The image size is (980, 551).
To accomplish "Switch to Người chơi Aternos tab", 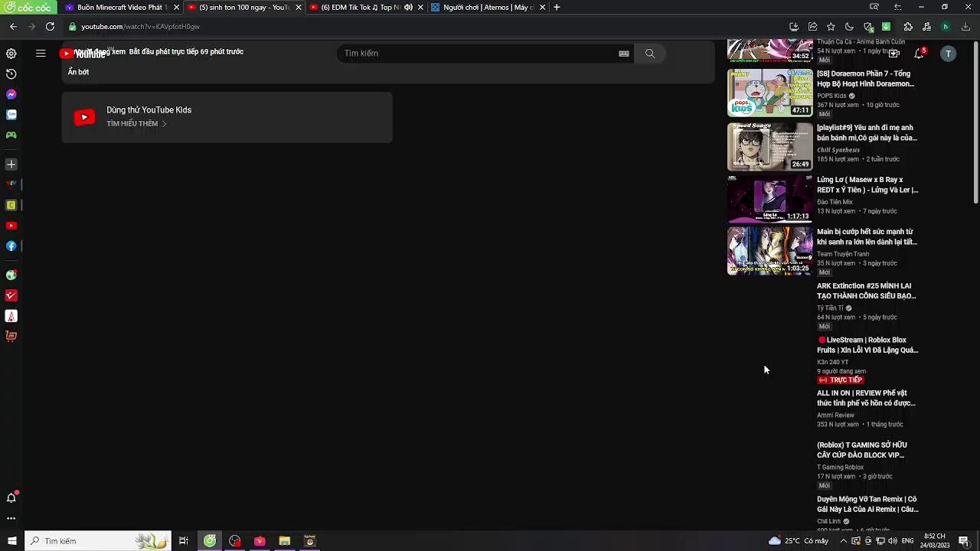I will click(x=488, y=7).
